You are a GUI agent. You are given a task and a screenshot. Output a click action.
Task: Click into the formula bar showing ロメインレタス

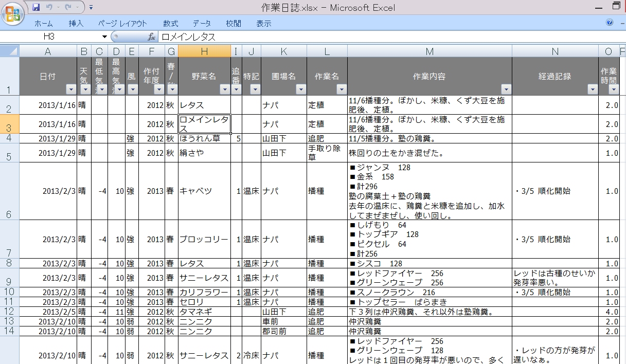[x=391, y=37]
